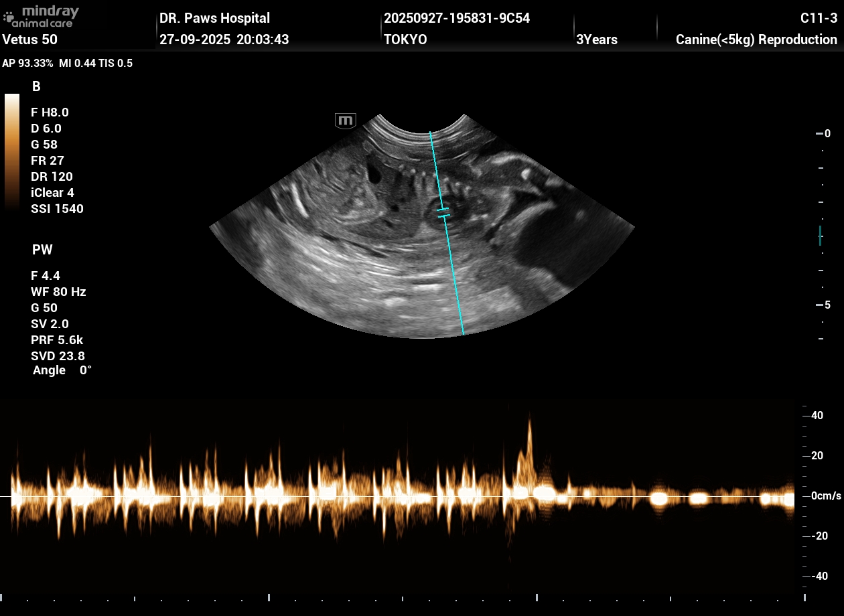
Task: Click the DR. Paws Hospital header
Action: (214, 18)
